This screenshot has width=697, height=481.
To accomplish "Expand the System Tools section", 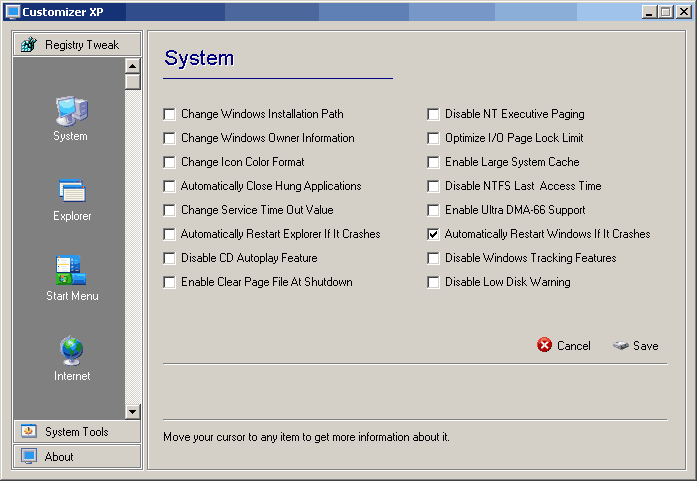I will [77, 432].
